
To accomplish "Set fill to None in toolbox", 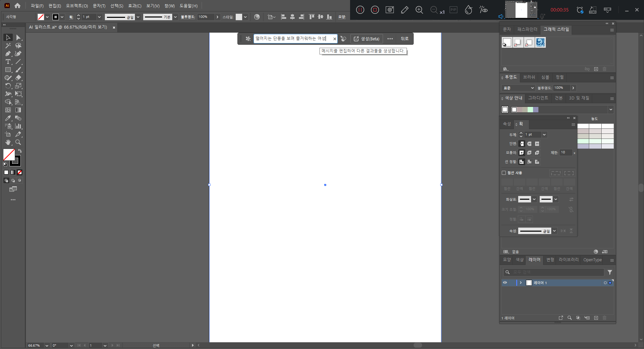I will point(20,172).
